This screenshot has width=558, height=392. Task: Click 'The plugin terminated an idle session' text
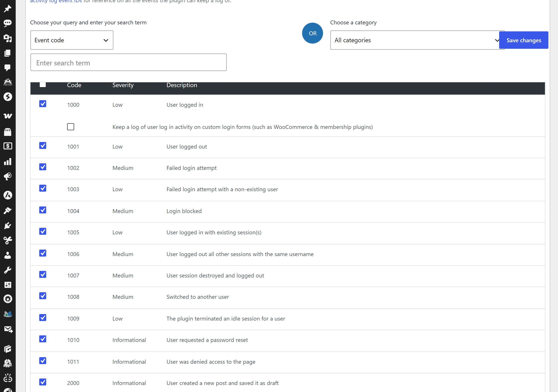pyautogui.click(x=226, y=318)
